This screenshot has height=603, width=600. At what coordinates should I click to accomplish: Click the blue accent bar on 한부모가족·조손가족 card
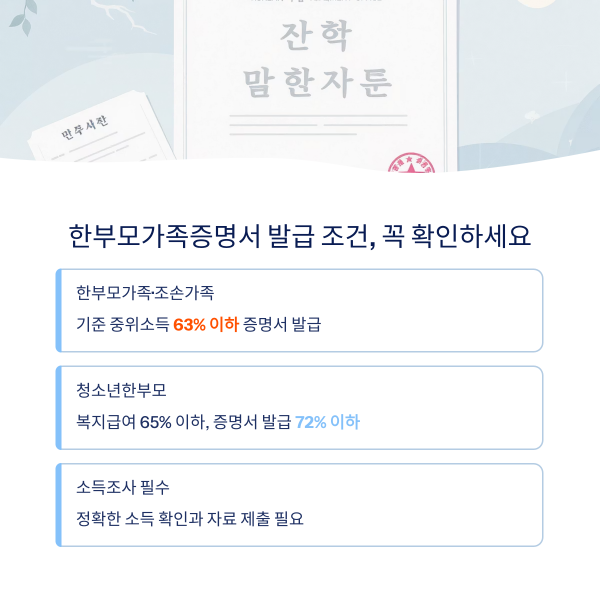pos(59,310)
